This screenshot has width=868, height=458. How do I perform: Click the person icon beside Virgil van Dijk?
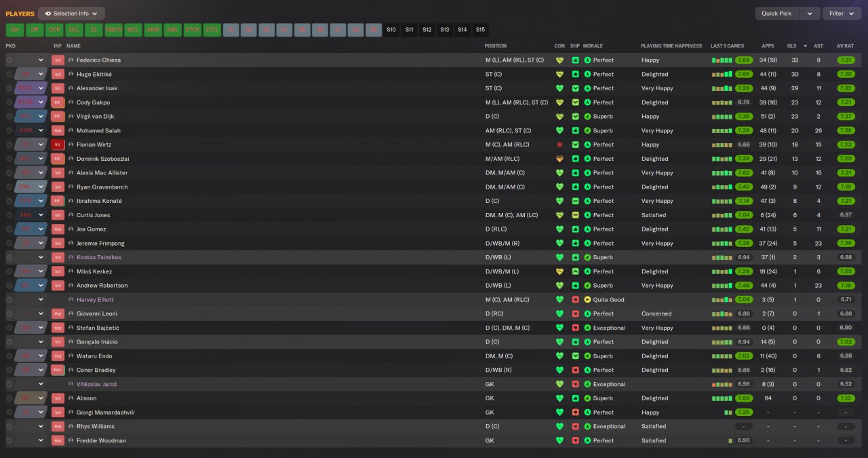pos(71,116)
